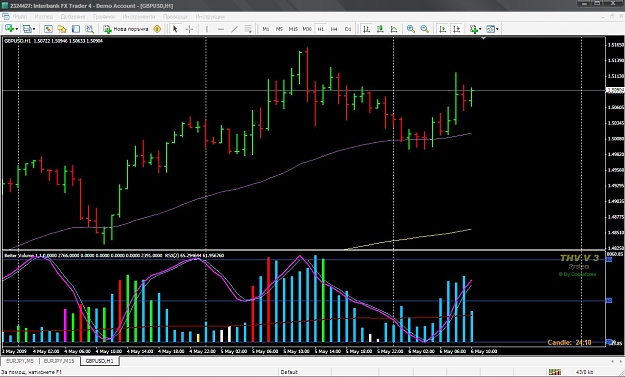The height and width of the screenshot is (377, 625).
Task: Switch chart to M5 timeframe
Action: 279,29
